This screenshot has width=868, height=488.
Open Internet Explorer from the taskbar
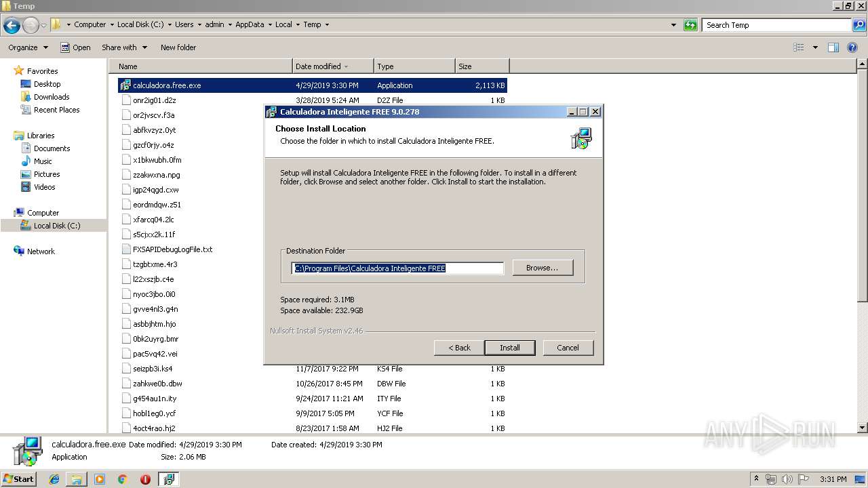tap(54, 479)
